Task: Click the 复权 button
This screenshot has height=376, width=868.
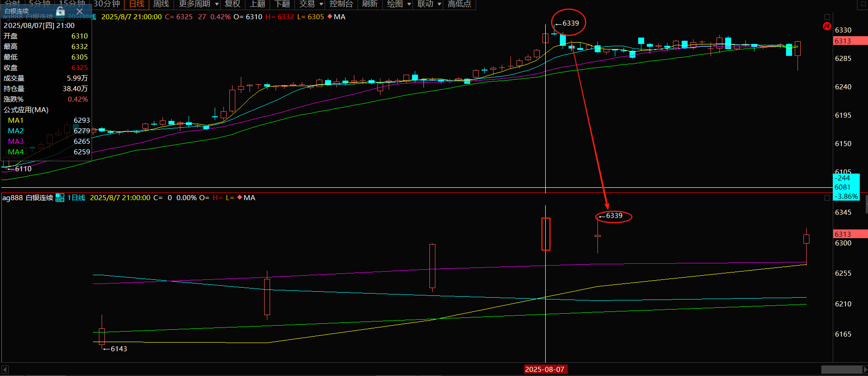Action: pos(233,4)
